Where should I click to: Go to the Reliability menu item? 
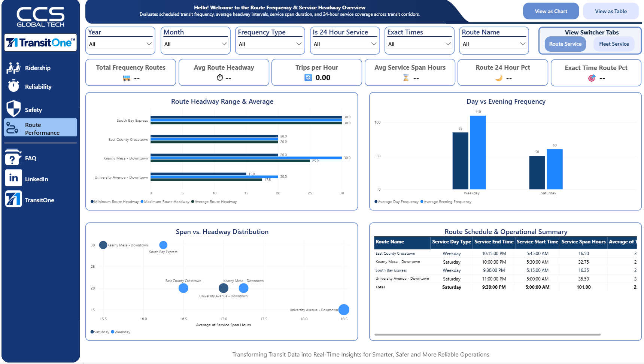[38, 87]
